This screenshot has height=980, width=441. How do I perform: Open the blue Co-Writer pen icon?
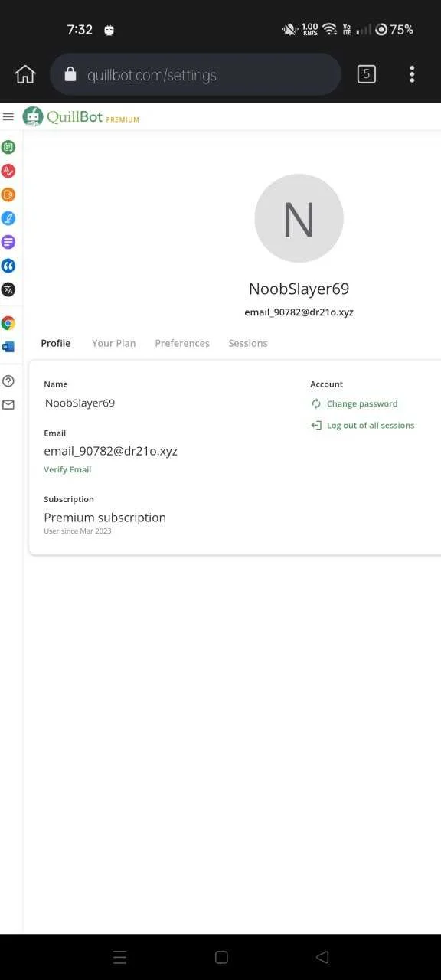click(x=8, y=218)
